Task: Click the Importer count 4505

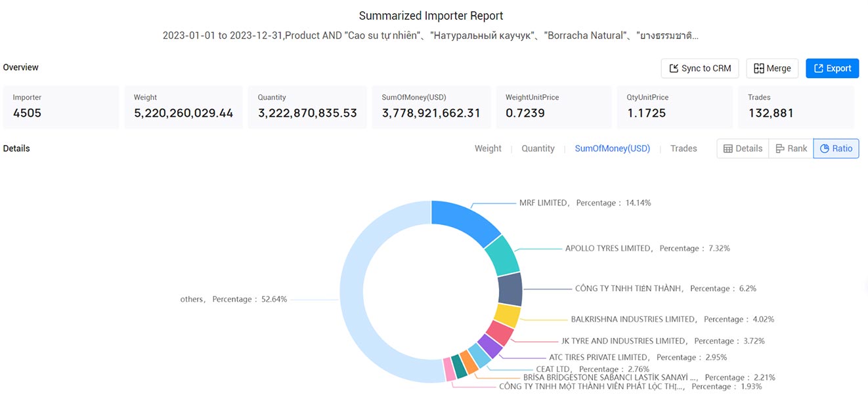Action: coord(27,113)
